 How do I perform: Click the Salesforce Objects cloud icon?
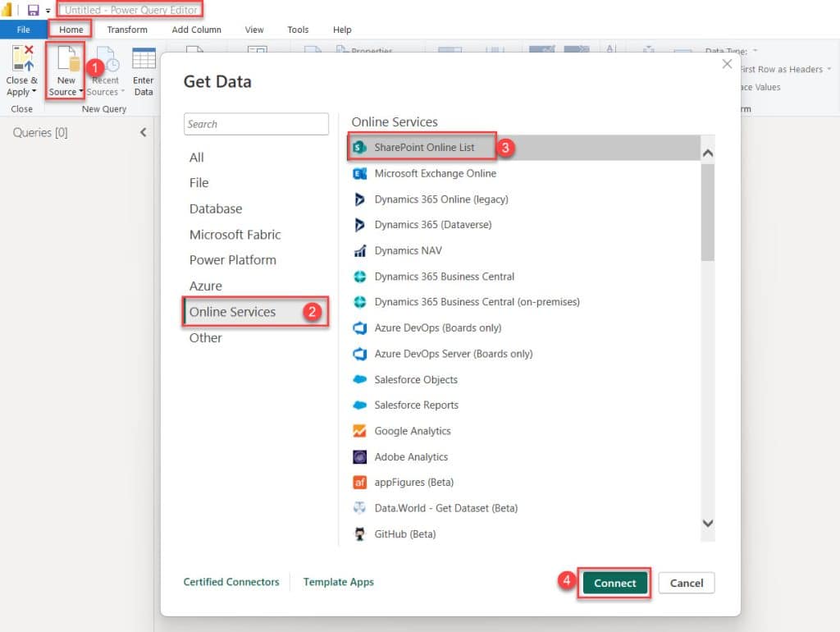[x=360, y=379]
